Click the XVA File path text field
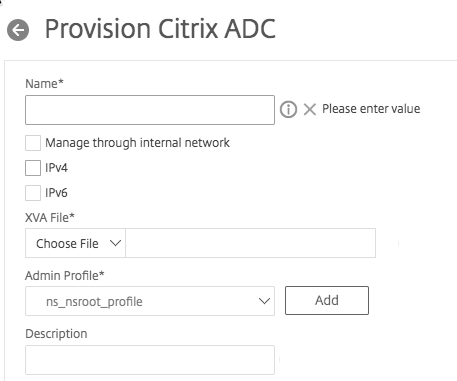This screenshot has height=381, width=457. 251,243
